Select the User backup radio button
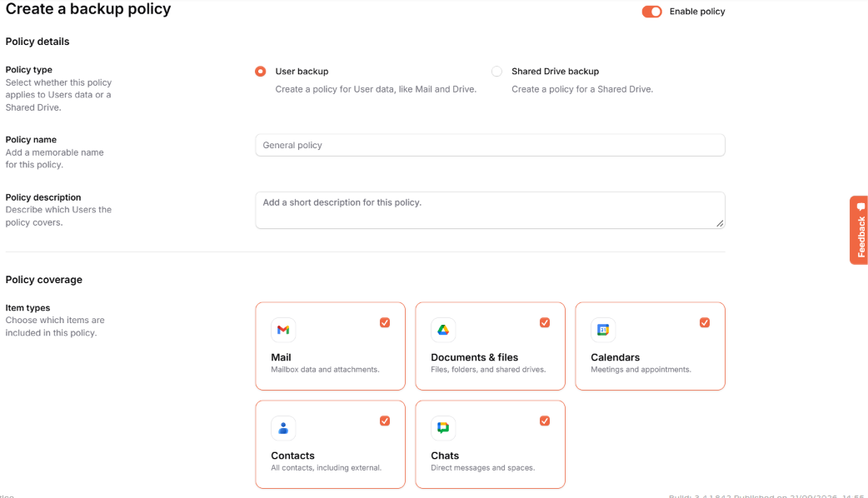 click(x=260, y=72)
